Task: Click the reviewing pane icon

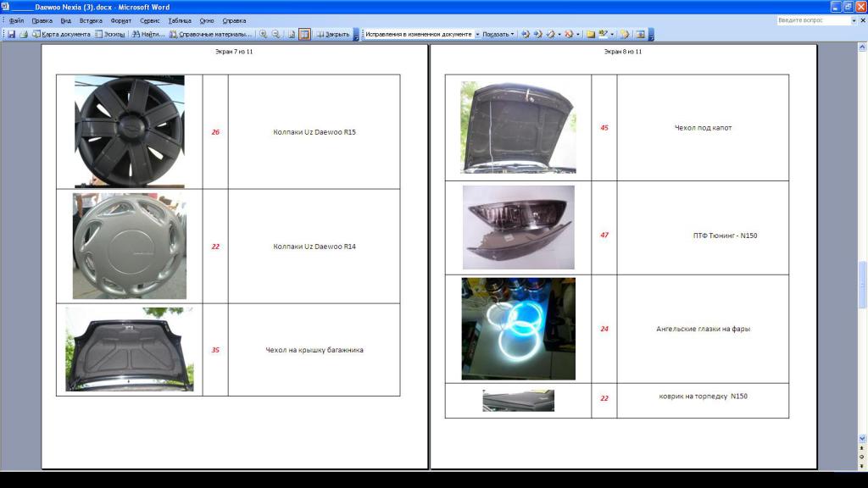Action: (640, 35)
